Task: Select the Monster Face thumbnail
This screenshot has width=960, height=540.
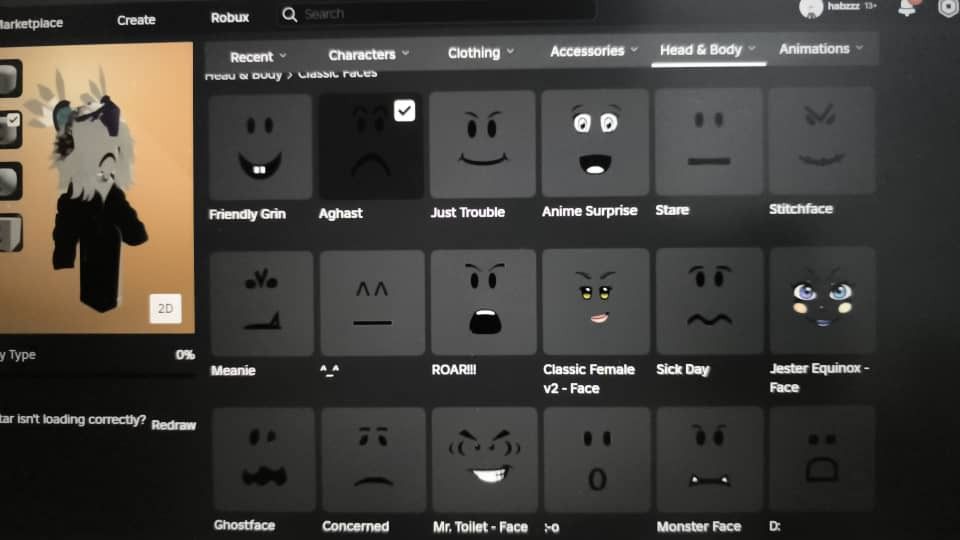Action: 710,459
